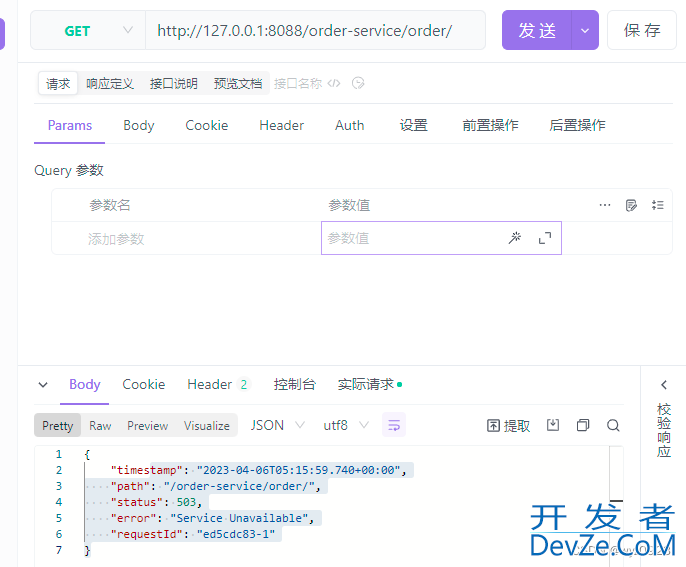Open the JSON format dropdown
This screenshot has height=567, width=686.
[277, 425]
